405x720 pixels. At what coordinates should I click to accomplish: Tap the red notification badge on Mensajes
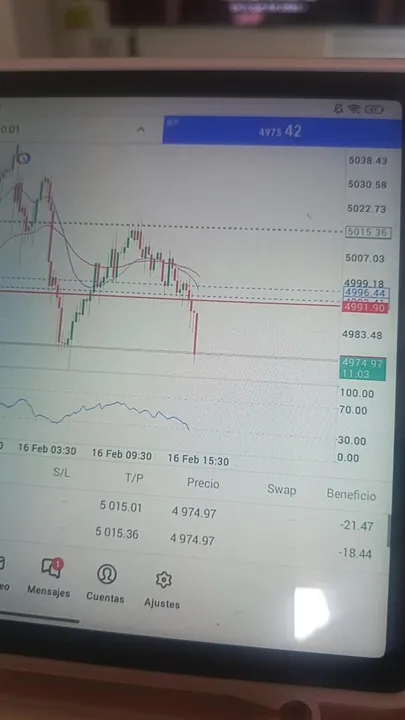[58, 563]
